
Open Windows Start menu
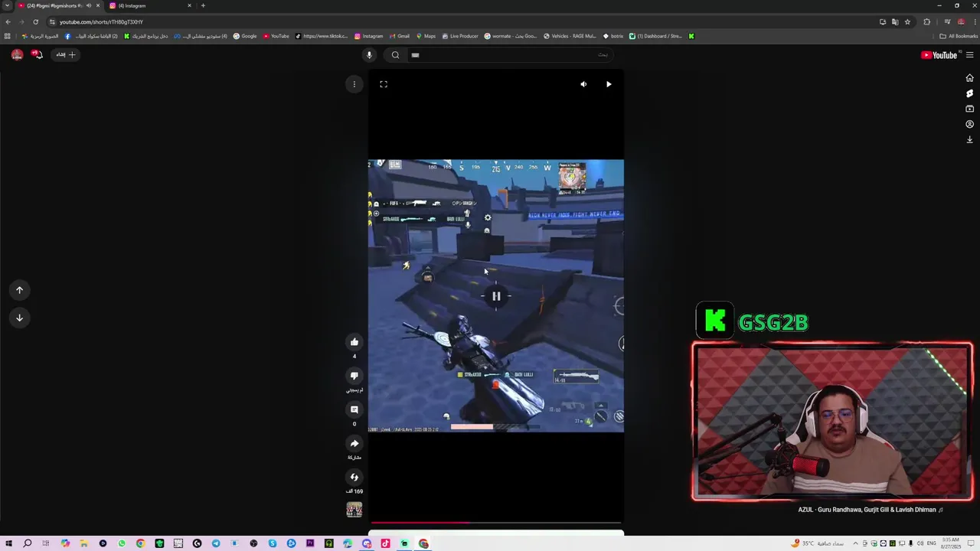(8, 543)
